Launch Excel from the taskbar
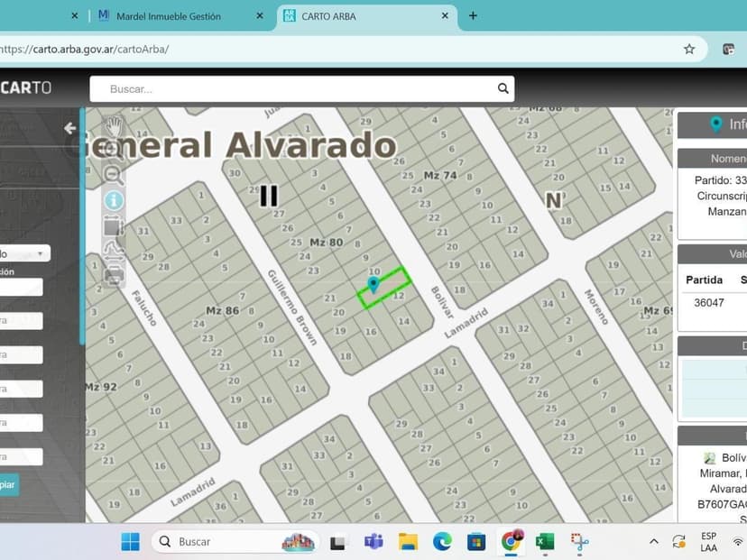Screen dimensions: 747x560 545,541
